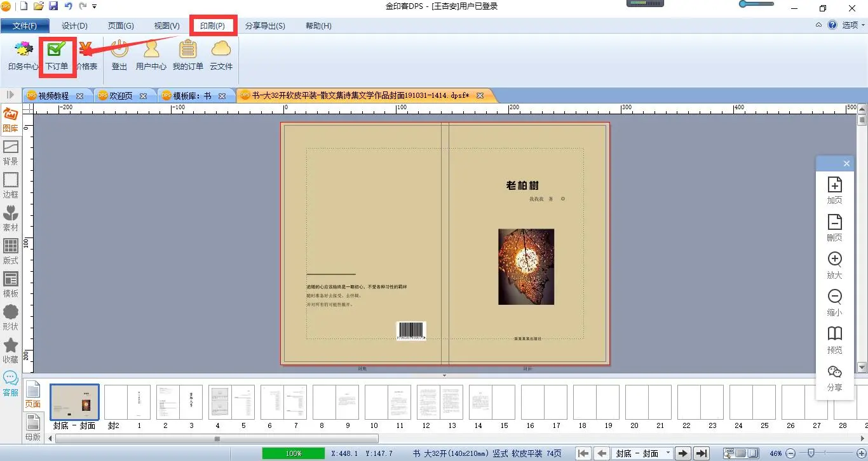Expand the collapsed left side panel arrow

point(10,95)
